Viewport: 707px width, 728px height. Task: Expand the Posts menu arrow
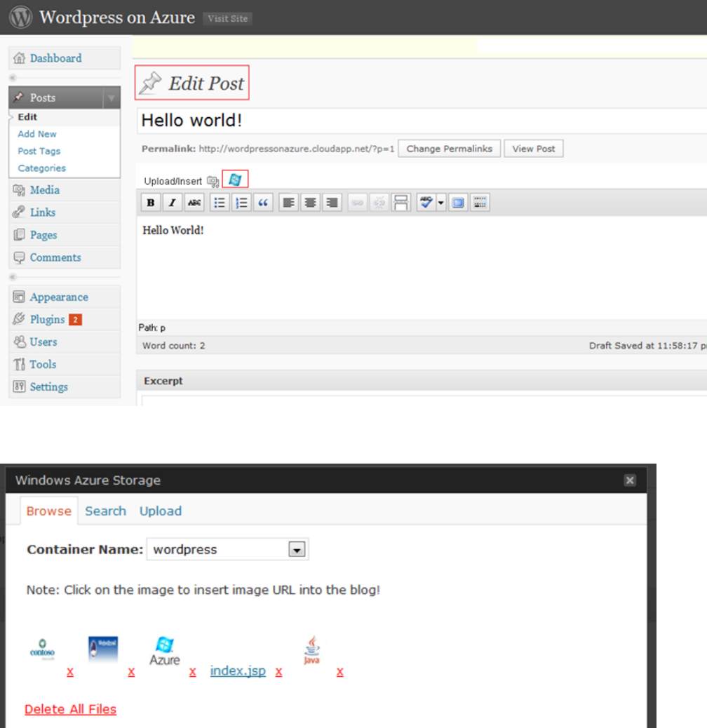pos(112,97)
